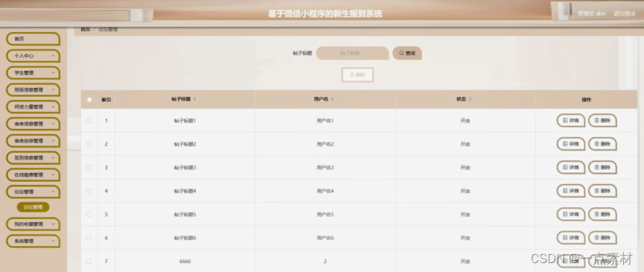Viewport: 644px width, 272px height.
Task: Open 详情 for row 帖子标题2
Action: pos(571,145)
